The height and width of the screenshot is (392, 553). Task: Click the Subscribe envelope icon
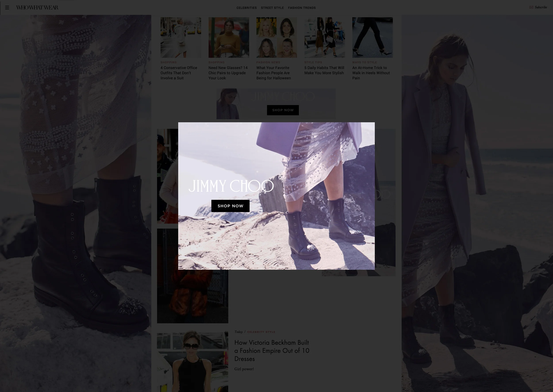point(531,7)
